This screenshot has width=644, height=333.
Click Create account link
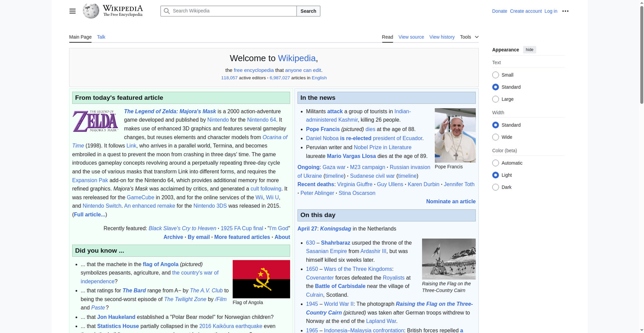coord(526,11)
